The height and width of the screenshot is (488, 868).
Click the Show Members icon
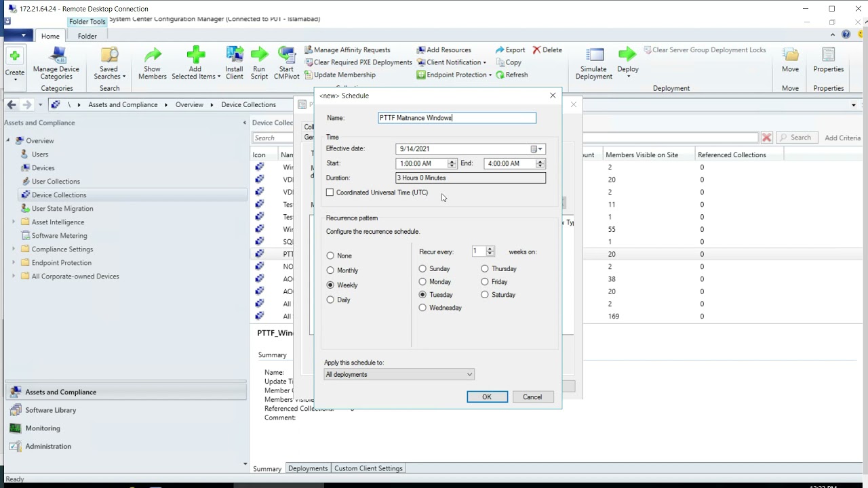click(x=153, y=56)
